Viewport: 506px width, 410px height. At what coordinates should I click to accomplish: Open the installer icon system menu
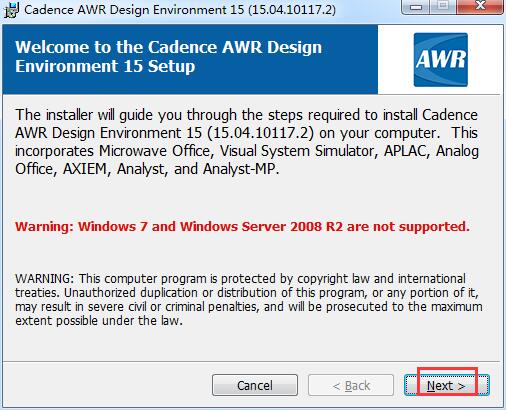[11, 10]
